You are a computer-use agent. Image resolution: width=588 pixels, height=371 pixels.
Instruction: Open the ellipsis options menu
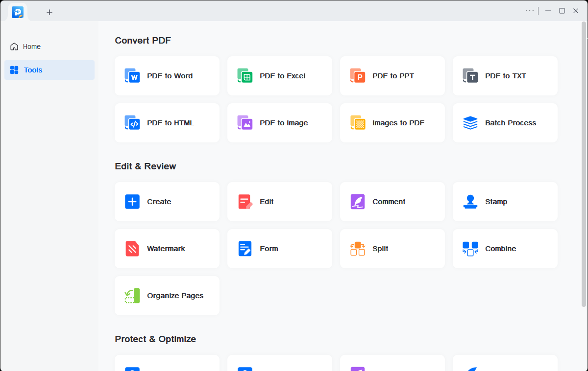pos(530,10)
